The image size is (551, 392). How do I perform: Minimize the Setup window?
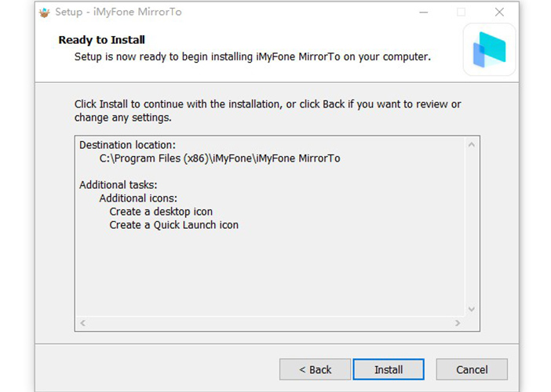click(x=424, y=13)
